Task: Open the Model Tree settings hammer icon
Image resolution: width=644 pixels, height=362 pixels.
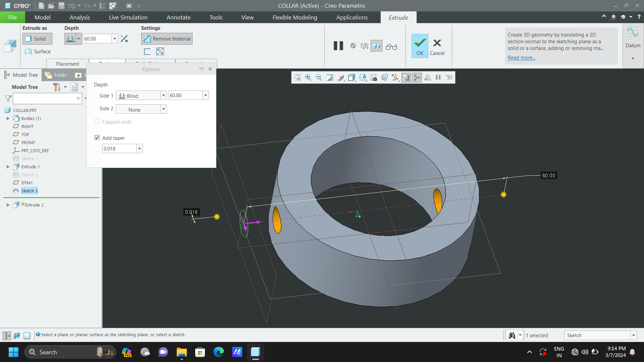Action: pyautogui.click(x=56, y=87)
